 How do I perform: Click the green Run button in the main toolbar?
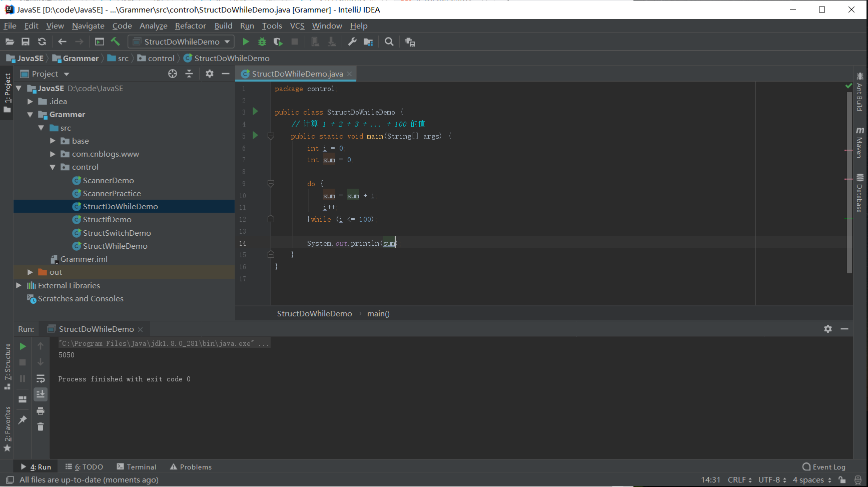pos(246,42)
